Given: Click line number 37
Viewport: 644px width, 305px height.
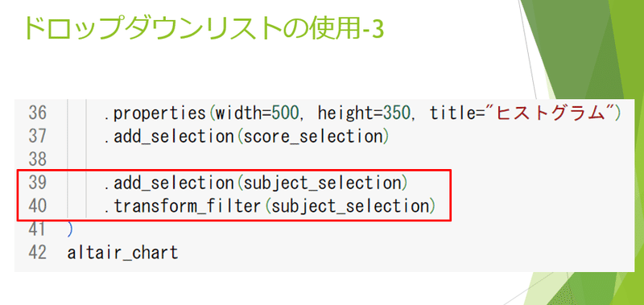Looking at the screenshot, I should (37, 136).
